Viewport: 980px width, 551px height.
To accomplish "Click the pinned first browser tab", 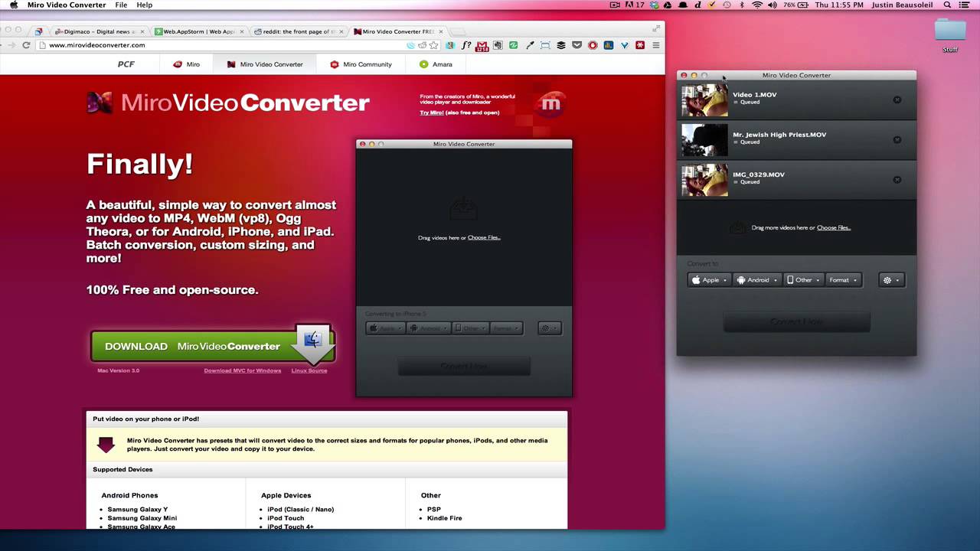I will pos(38,31).
